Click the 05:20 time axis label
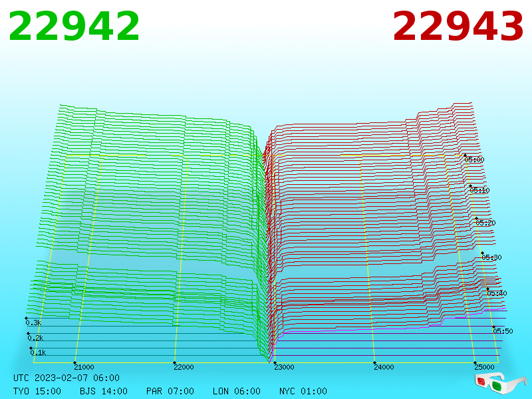This screenshot has height=399, width=532. (485, 223)
